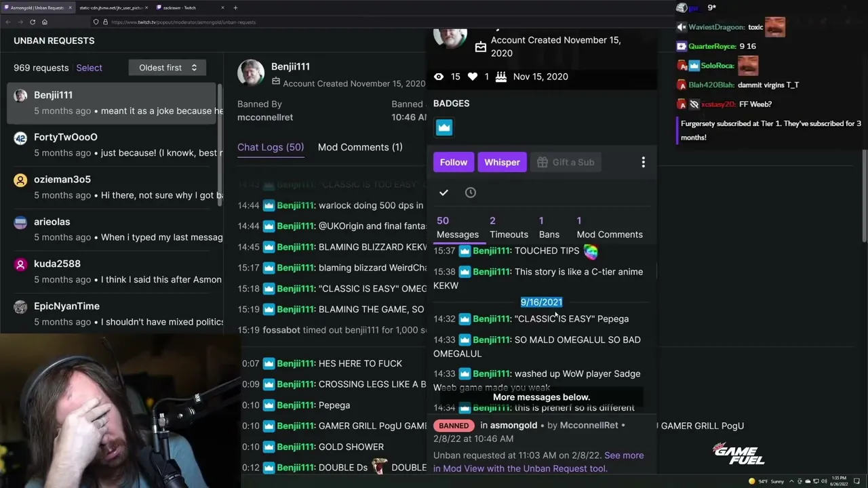Click the Benjii111 heading name in request details
868x488 pixels.
(290, 66)
